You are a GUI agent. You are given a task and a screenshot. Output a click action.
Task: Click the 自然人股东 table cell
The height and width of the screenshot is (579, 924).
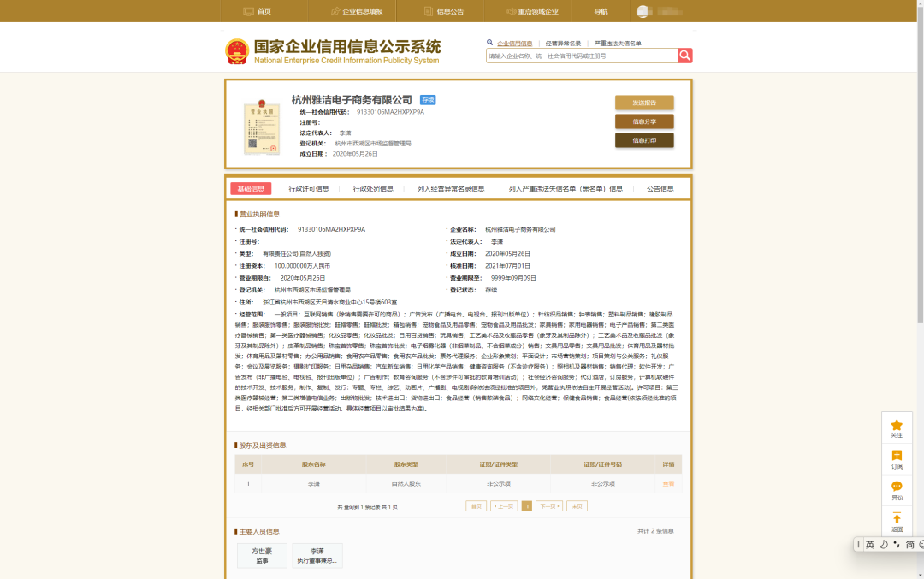pos(406,483)
